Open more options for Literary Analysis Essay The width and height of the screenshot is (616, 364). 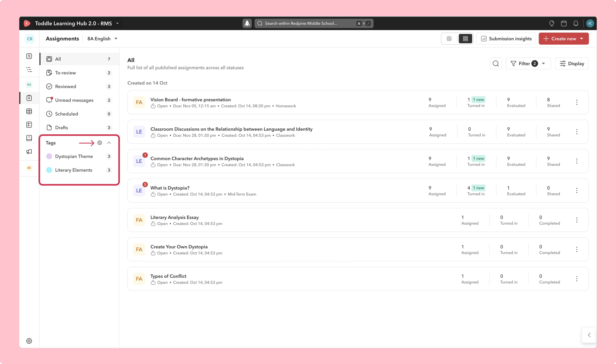pos(577,220)
